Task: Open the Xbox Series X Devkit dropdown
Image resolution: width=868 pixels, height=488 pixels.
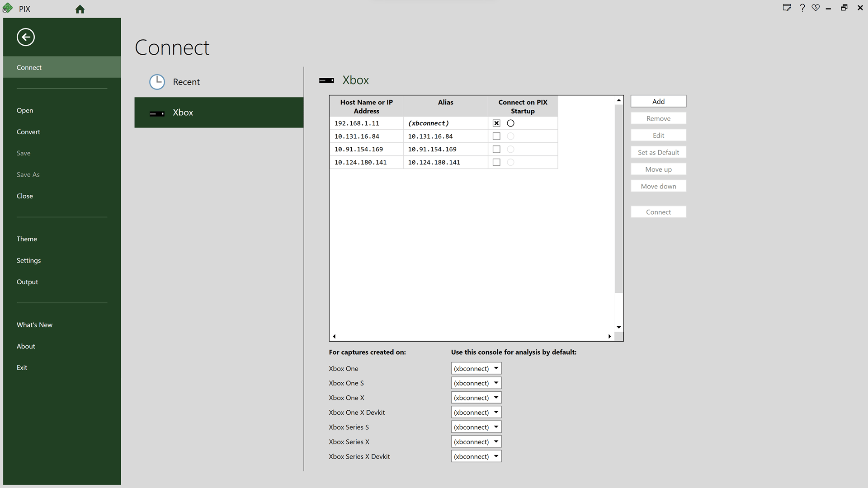Action: click(x=476, y=456)
